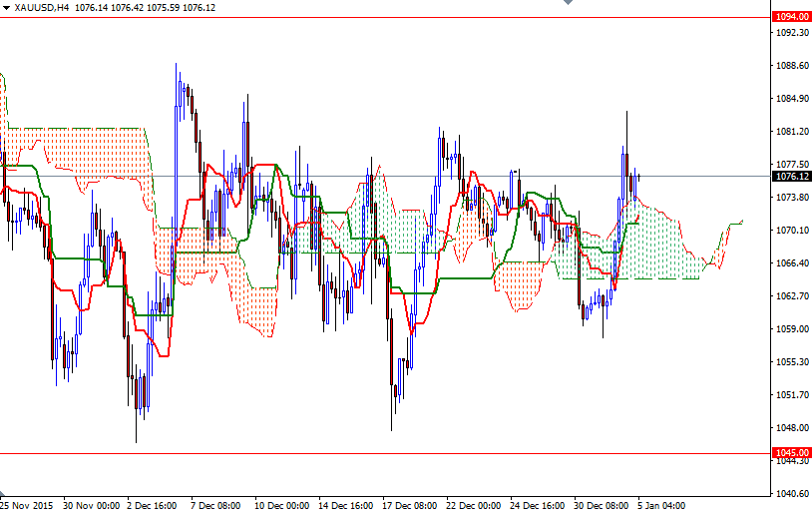Image resolution: width=812 pixels, height=515 pixels.
Task: Click the 5 Jan 04:00 time label
Action: (x=661, y=506)
